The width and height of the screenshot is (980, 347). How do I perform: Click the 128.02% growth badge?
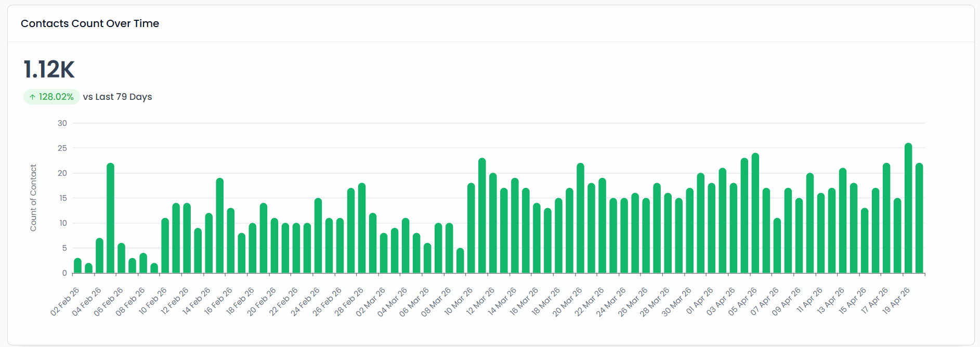[51, 97]
